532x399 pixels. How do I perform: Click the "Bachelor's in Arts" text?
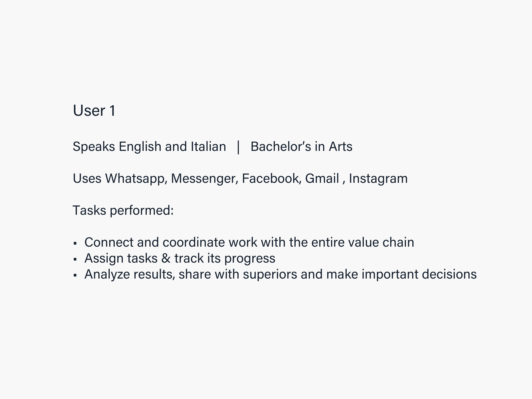(301, 146)
